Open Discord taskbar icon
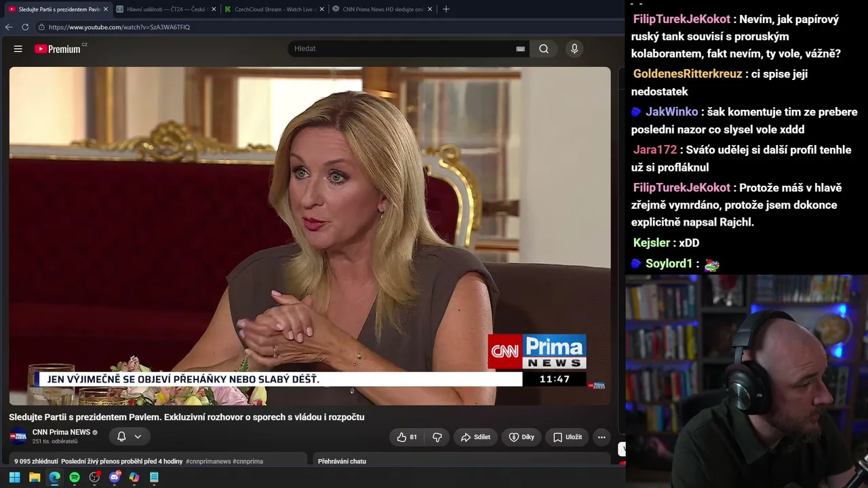Viewport: 868px width, 488px height. [114, 477]
